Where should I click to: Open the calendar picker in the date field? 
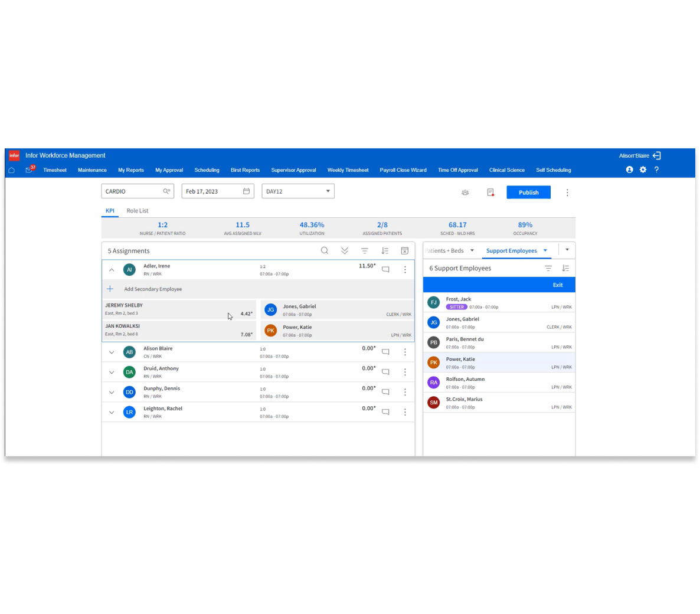(247, 191)
